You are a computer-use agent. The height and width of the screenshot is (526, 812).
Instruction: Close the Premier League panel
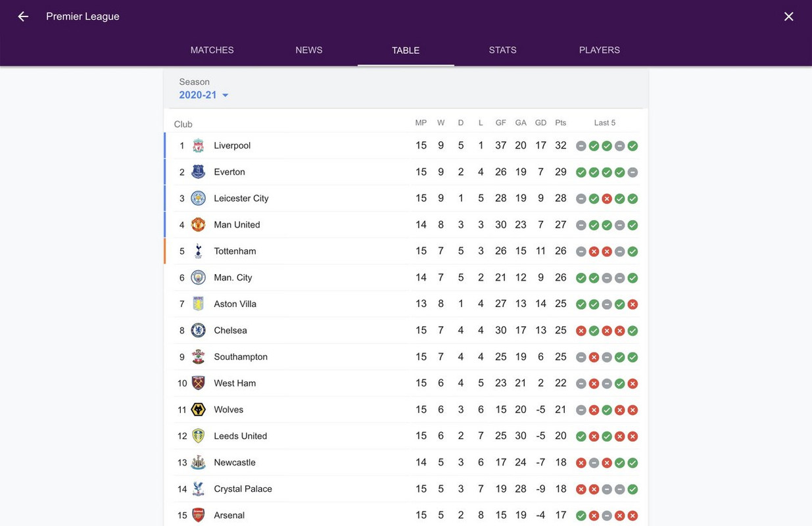point(788,16)
